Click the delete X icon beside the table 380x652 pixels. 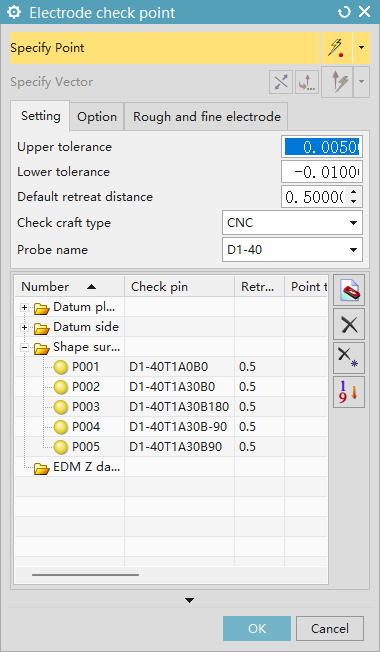[x=349, y=324]
